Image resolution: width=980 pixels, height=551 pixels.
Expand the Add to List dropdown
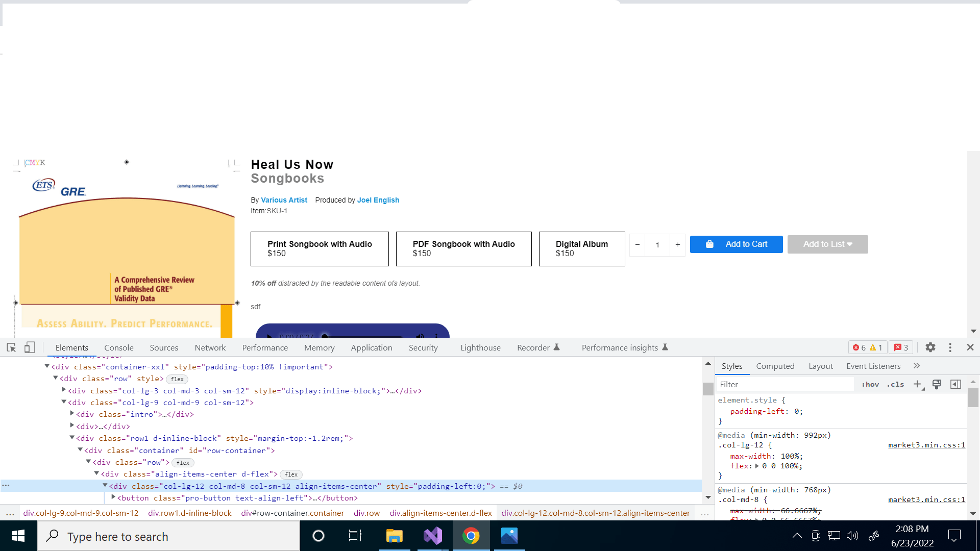827,244
